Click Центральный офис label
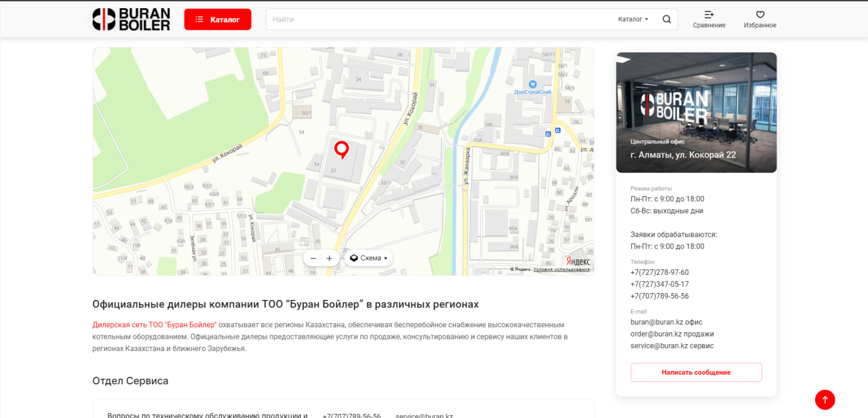Viewport: 868px width, 418px height. pos(657,142)
